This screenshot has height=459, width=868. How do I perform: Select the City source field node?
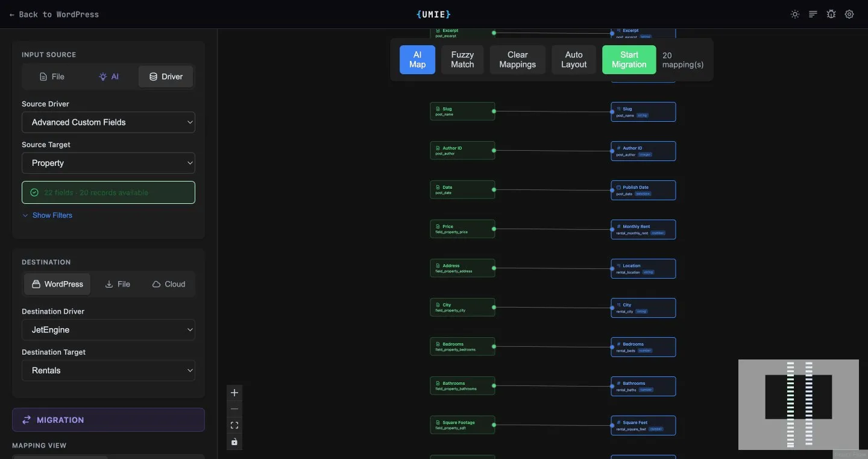pos(462,308)
